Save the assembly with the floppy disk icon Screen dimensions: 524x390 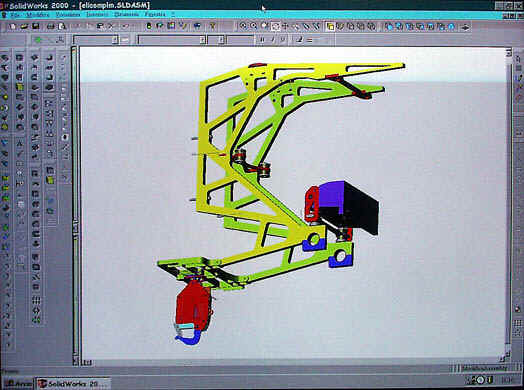[x=35, y=26]
